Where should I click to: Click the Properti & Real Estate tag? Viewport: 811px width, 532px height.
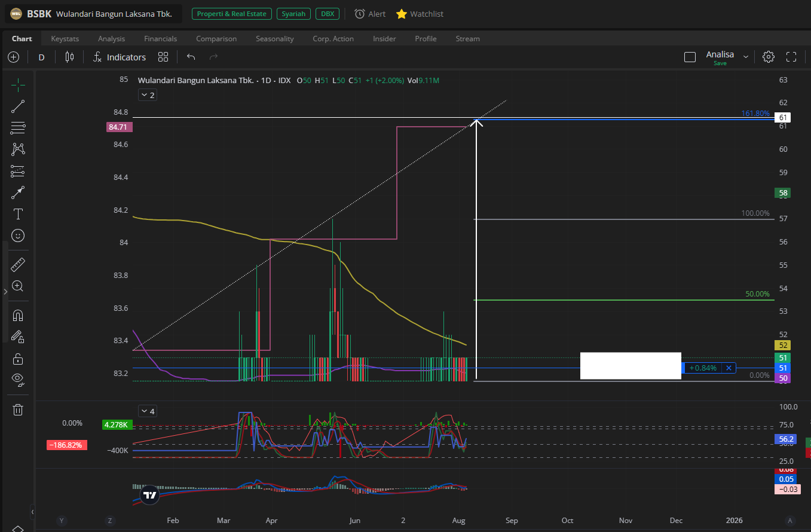click(232, 14)
